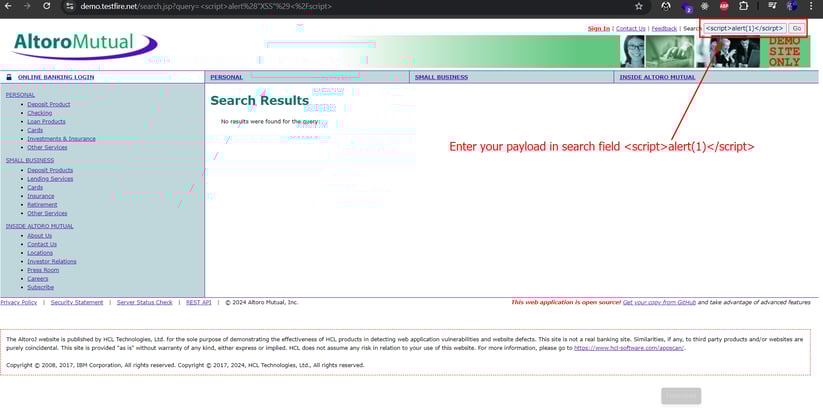Screen dimensions: 823x411
Task: Open the Press Room link
Action: pyautogui.click(x=43, y=270)
